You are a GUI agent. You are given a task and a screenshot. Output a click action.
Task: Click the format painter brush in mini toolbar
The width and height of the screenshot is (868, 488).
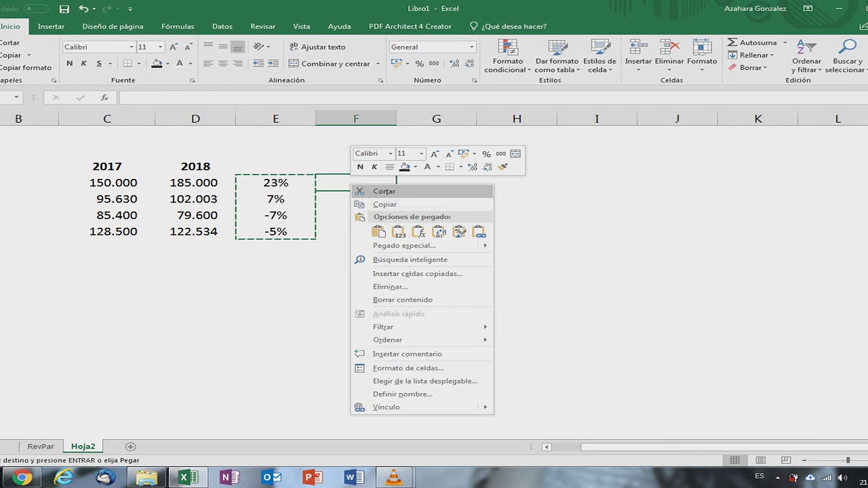502,167
